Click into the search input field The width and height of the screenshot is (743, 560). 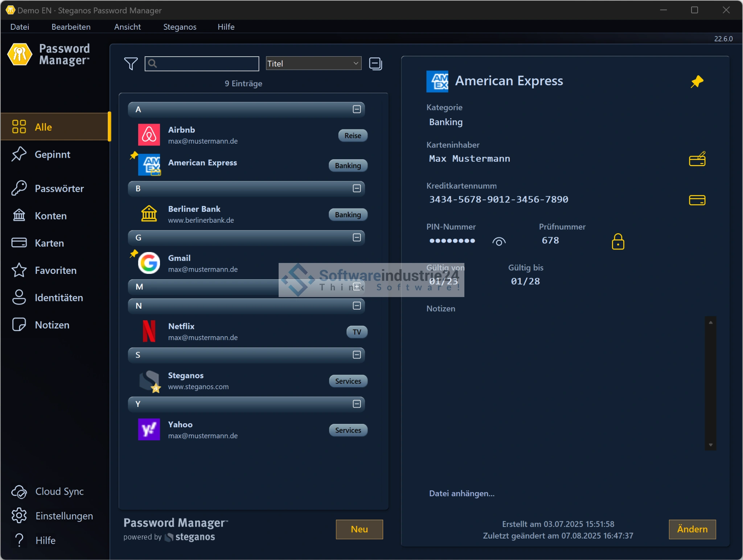[x=207, y=64]
